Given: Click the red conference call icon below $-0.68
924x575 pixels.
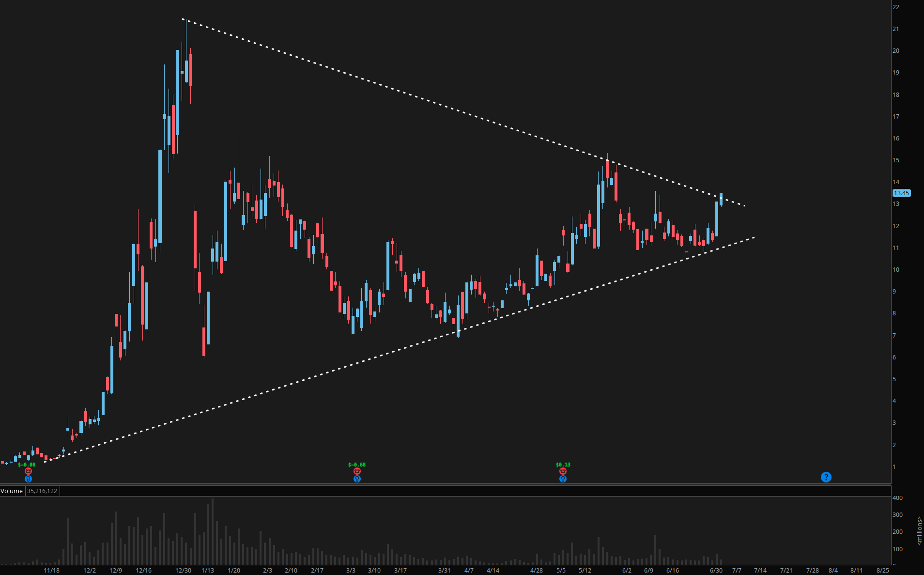Looking at the screenshot, I should tap(357, 471).
